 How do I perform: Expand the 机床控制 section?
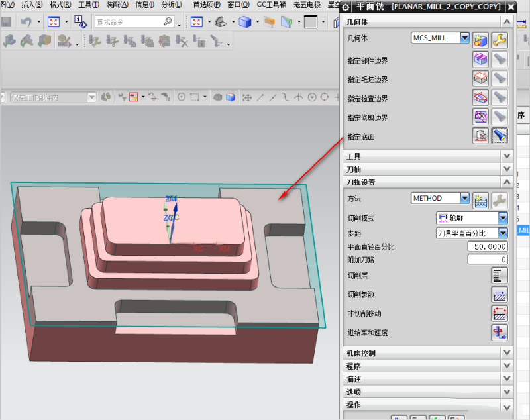coord(507,353)
